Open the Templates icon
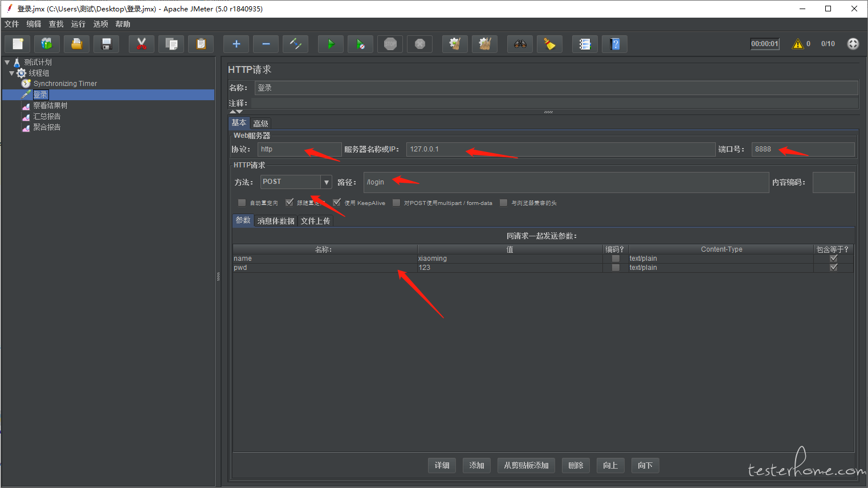 [47, 44]
